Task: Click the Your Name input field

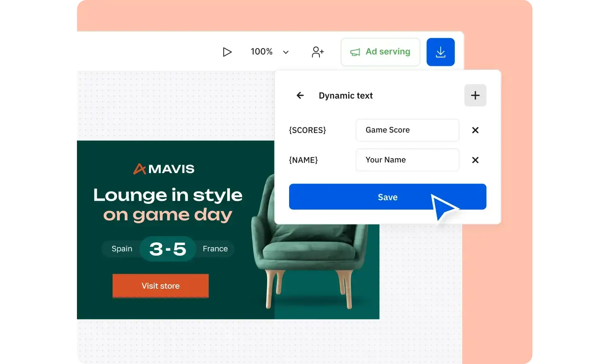Action: pos(407,160)
